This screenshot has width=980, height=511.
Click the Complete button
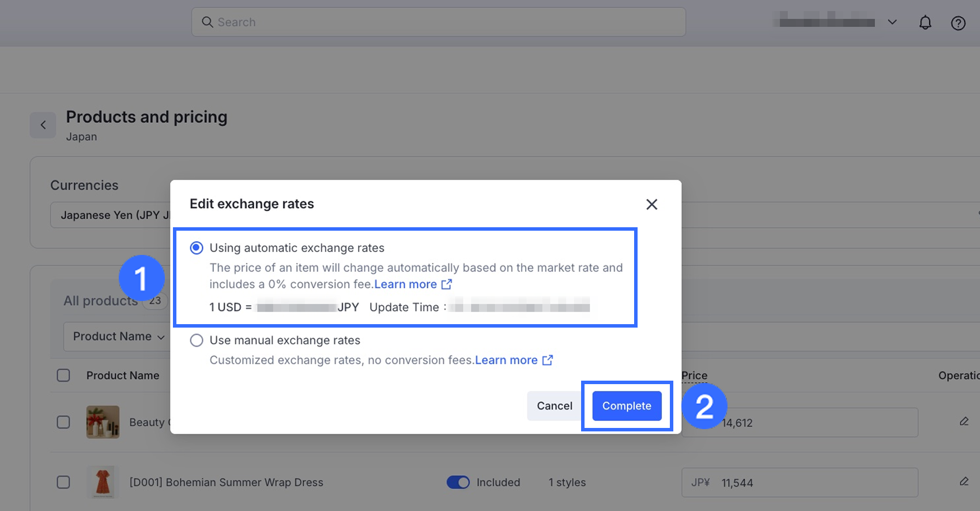pyautogui.click(x=627, y=406)
